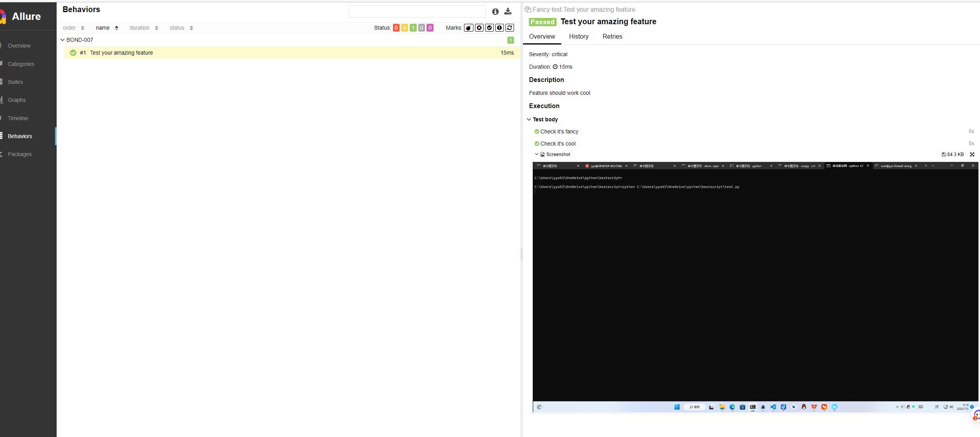Open Graphs in the sidebar
This screenshot has width=980, height=437.
pos(17,100)
